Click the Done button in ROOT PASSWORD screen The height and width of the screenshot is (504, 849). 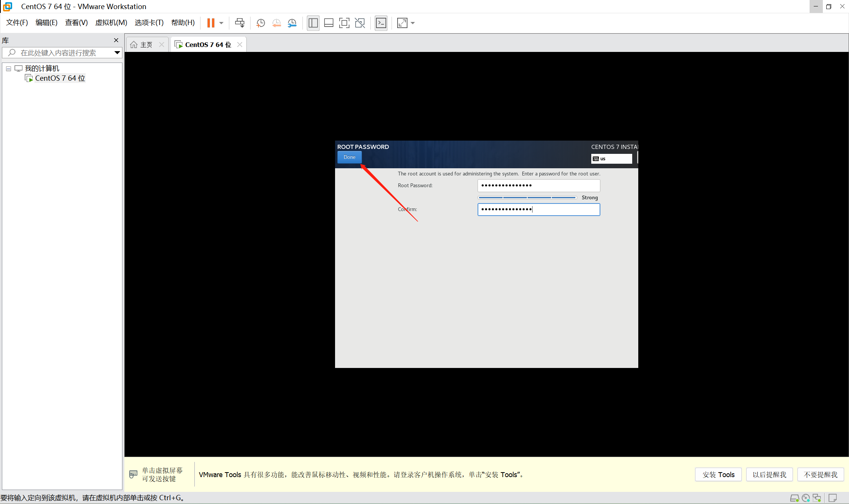[349, 157]
